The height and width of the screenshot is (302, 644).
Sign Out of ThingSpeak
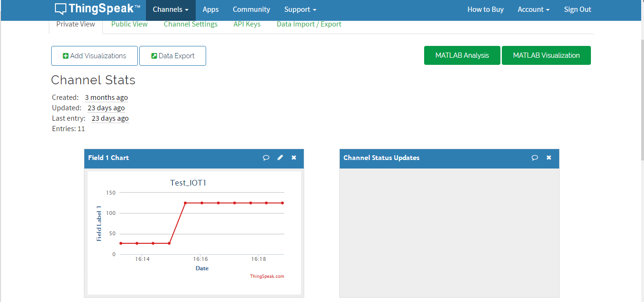click(x=577, y=9)
